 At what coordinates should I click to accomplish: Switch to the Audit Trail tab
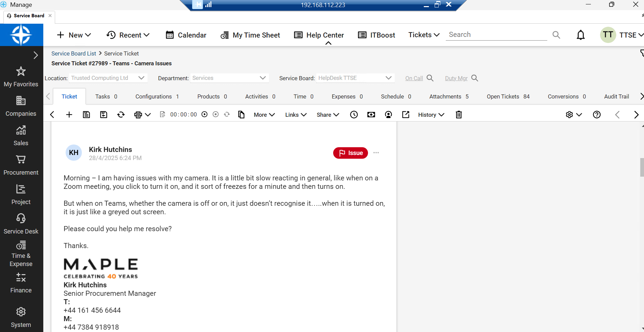[617, 96]
